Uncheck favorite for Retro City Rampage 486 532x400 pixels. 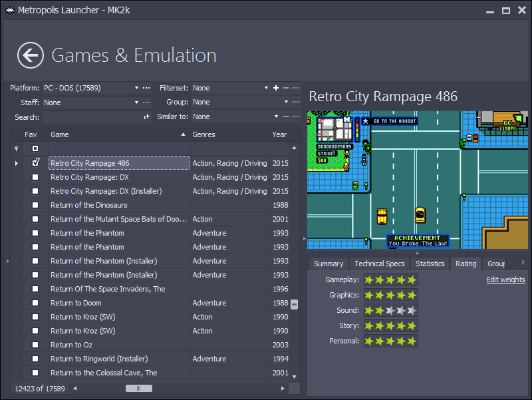(x=35, y=162)
